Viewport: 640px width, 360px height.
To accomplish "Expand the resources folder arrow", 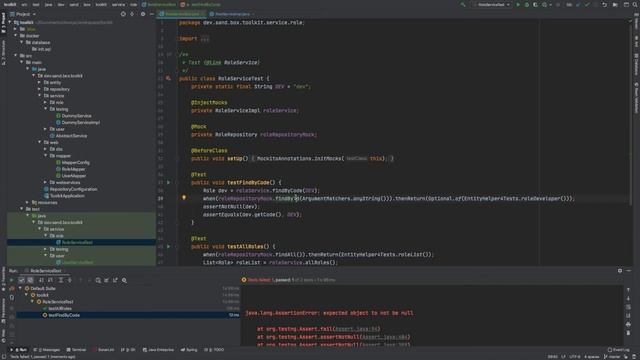I will (x=28, y=202).
